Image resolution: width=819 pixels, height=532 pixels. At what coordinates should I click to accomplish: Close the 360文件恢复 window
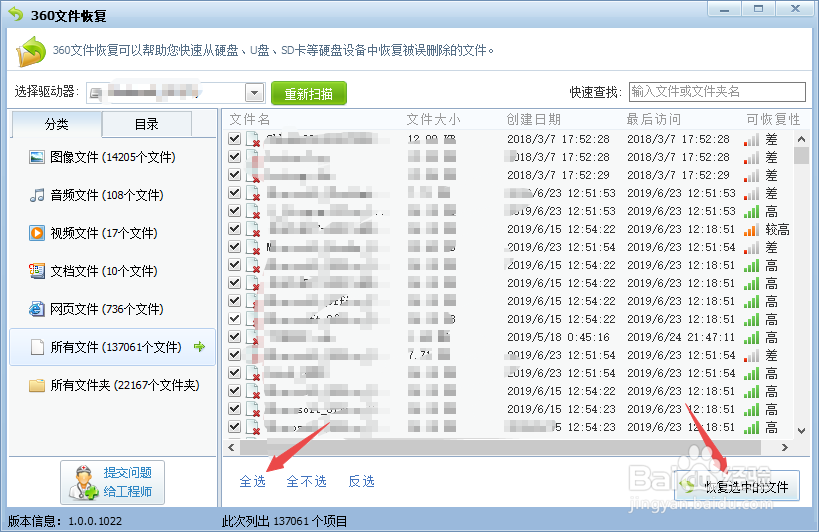pyautogui.click(x=795, y=9)
